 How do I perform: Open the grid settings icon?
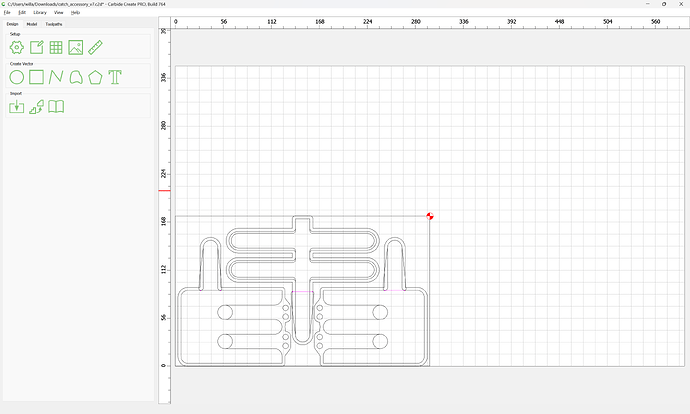pos(56,48)
